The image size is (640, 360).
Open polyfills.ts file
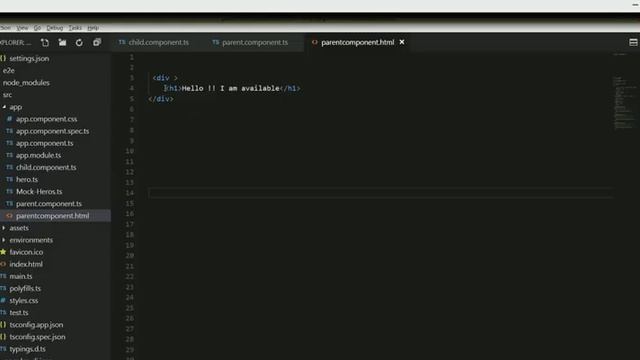[x=25, y=288]
